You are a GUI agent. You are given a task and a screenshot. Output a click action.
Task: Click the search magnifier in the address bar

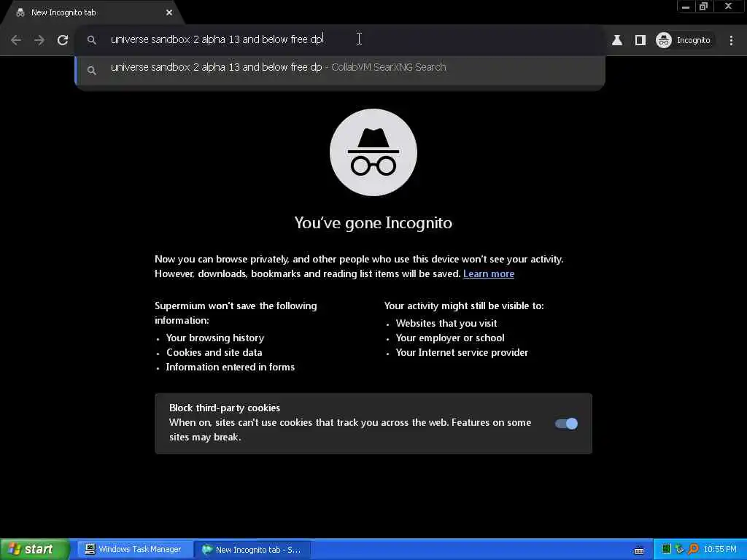91,40
